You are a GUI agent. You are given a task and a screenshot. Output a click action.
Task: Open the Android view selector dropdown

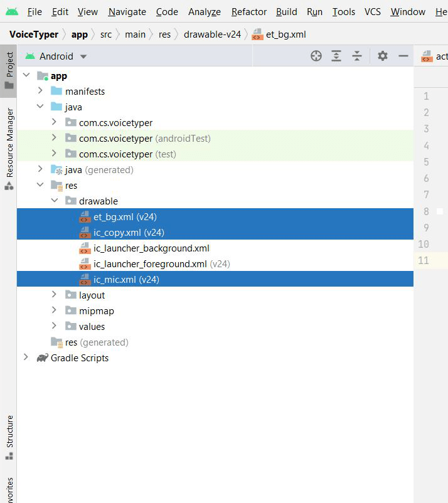tap(56, 56)
